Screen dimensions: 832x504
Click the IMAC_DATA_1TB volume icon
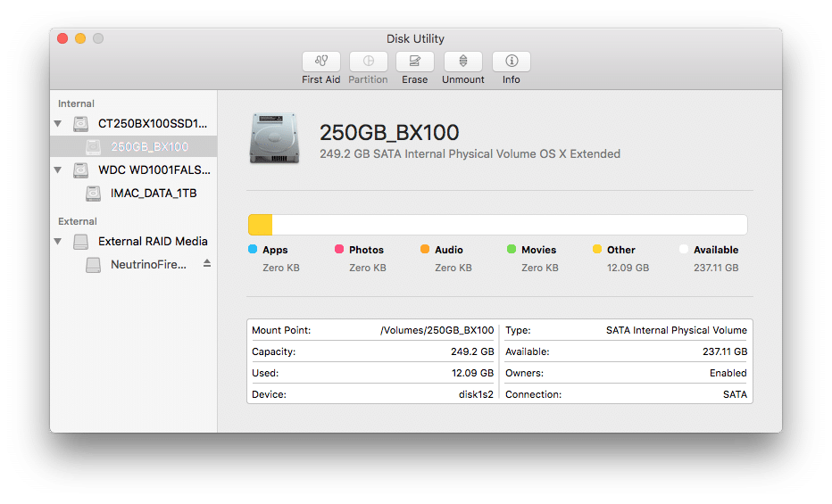[x=93, y=194]
